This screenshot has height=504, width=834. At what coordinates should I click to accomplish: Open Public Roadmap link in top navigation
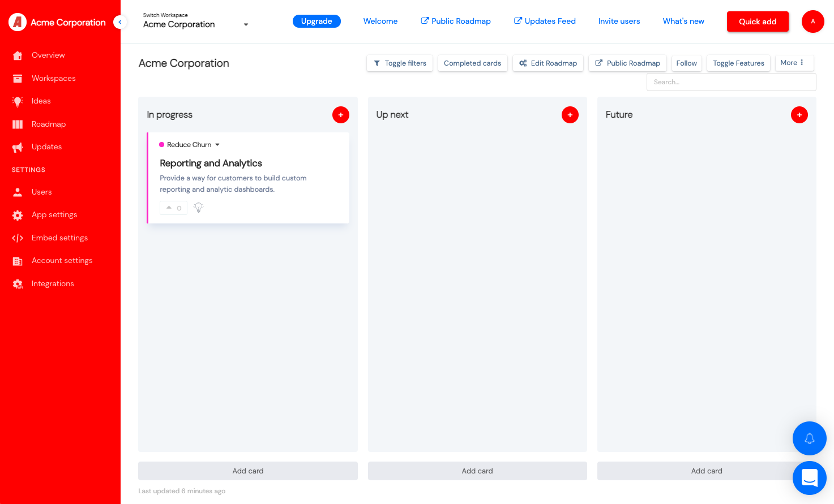tap(456, 21)
